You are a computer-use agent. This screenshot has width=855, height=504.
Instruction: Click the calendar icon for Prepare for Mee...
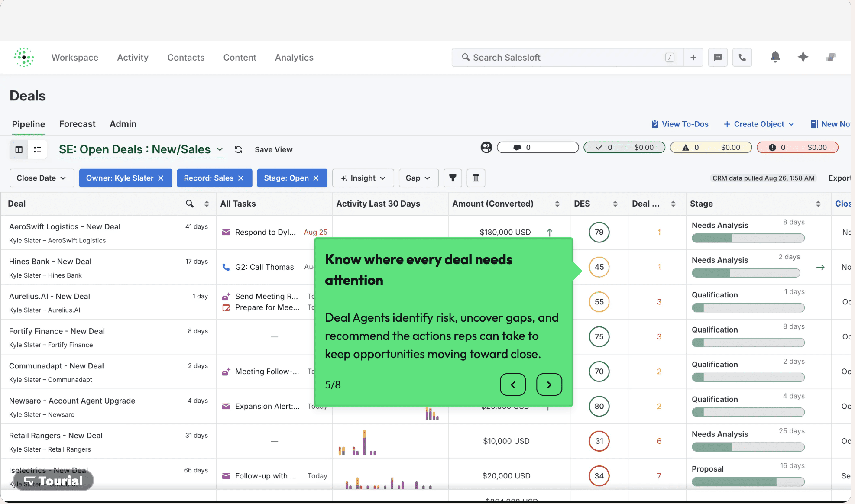pos(226,307)
